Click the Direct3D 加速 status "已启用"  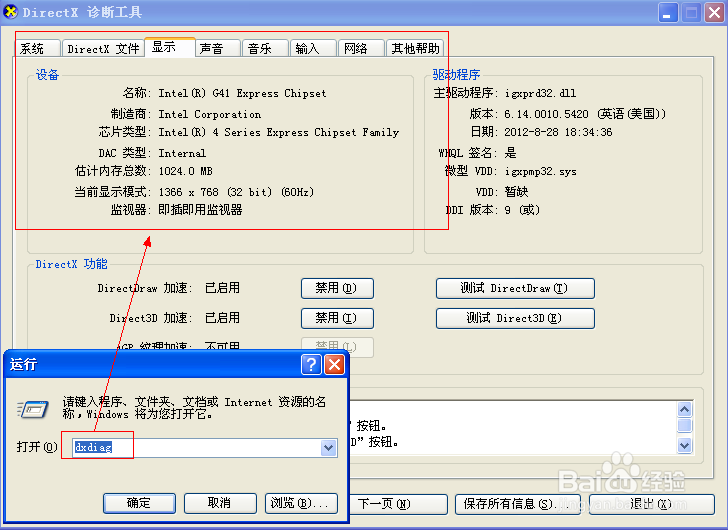click(222, 318)
